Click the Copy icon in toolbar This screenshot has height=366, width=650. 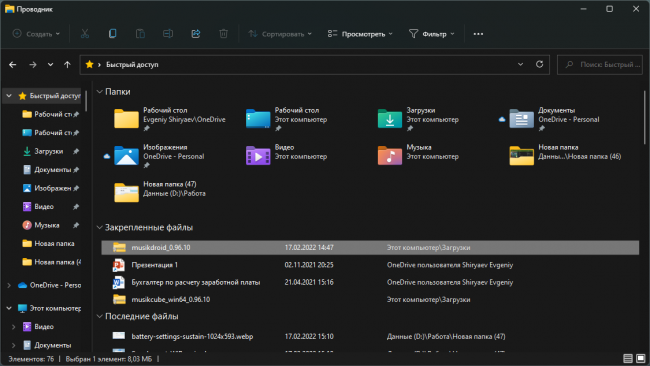112,34
